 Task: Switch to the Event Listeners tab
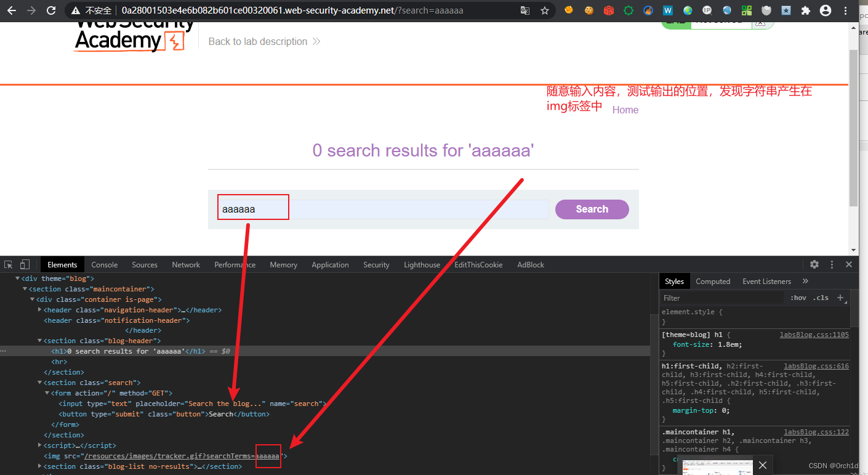click(766, 282)
